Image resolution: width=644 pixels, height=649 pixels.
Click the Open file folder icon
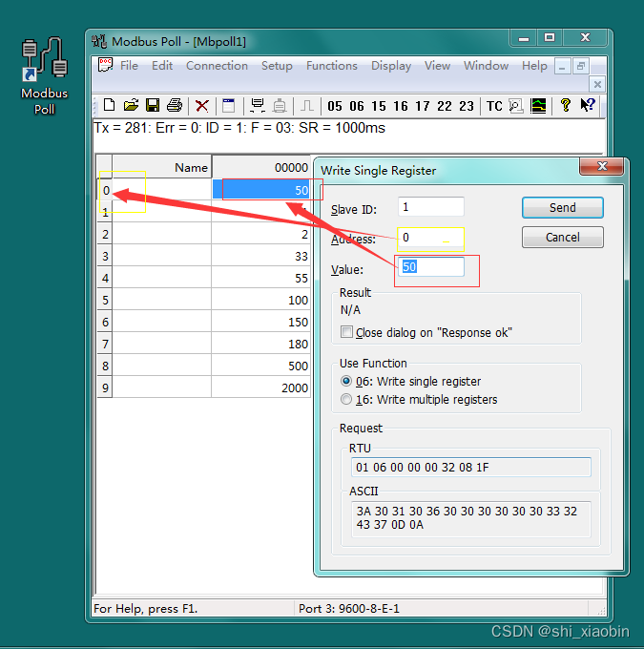click(x=131, y=105)
